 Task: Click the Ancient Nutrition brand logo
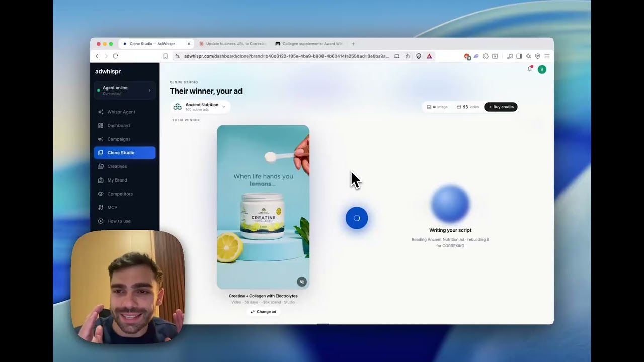[x=177, y=107]
